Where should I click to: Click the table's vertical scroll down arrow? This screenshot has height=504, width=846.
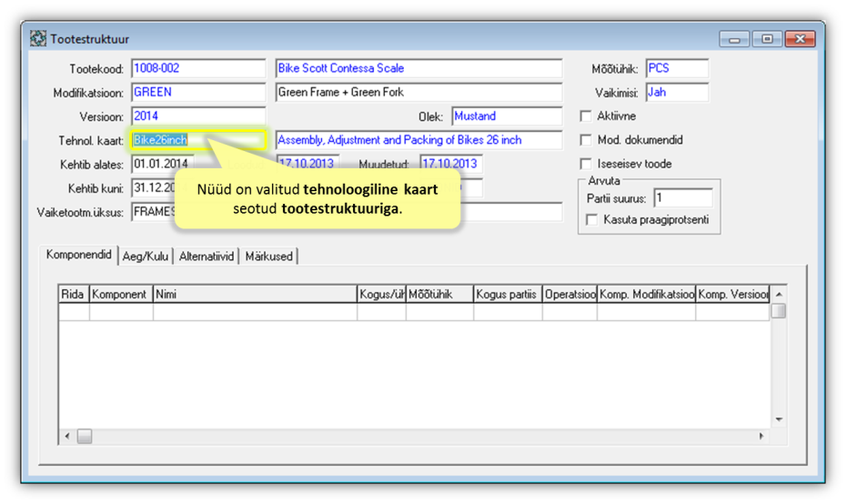click(x=779, y=419)
